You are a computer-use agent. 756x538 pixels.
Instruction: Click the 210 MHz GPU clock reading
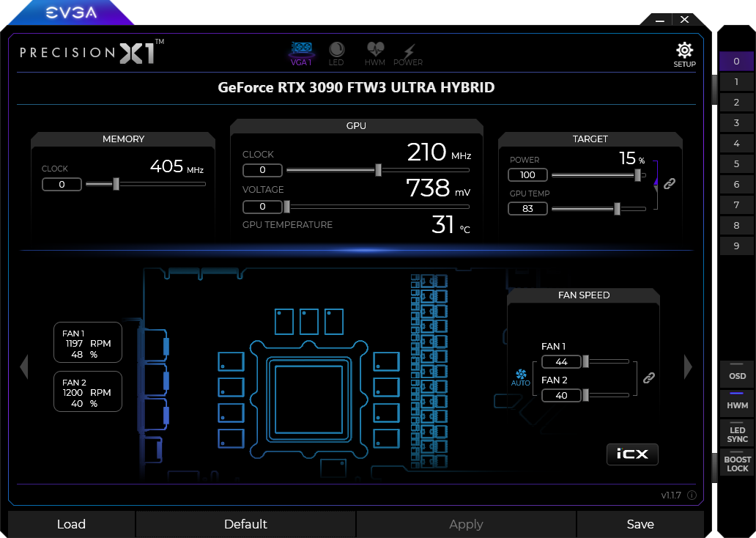coord(439,152)
